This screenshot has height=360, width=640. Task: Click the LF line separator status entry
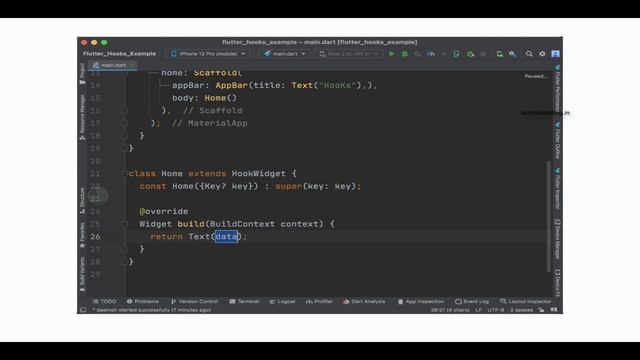[478, 310]
